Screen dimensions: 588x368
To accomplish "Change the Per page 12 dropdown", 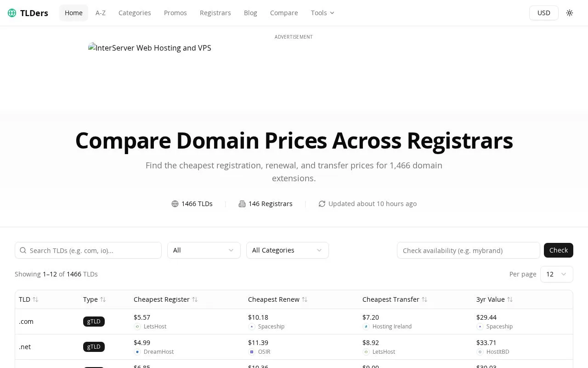I will tap(557, 274).
